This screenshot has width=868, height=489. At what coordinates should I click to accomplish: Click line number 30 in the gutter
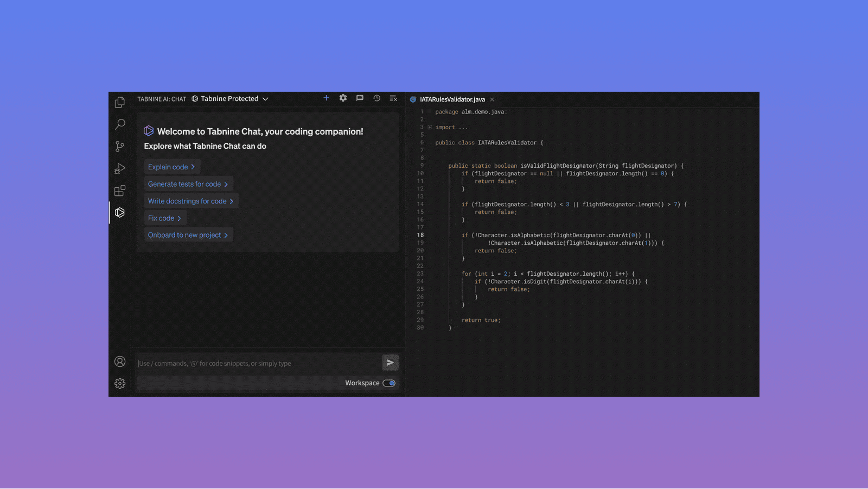coord(420,328)
